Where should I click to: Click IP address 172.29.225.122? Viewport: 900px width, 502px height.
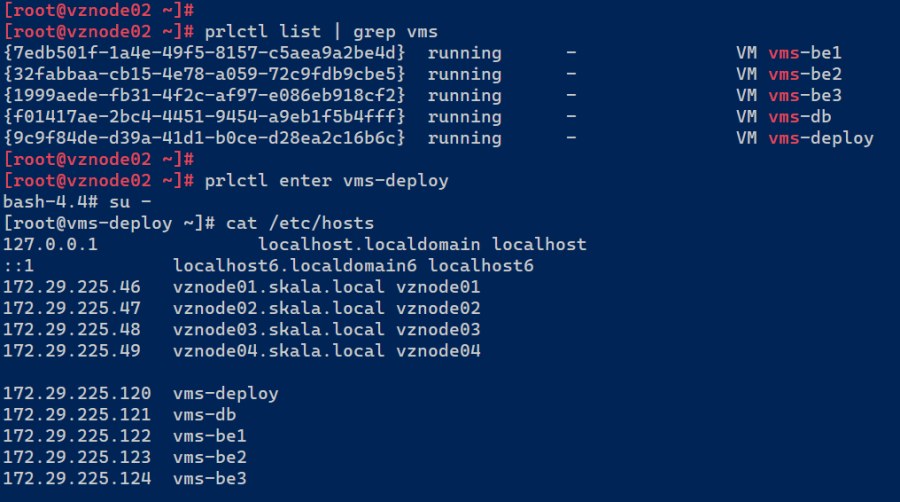(x=77, y=436)
